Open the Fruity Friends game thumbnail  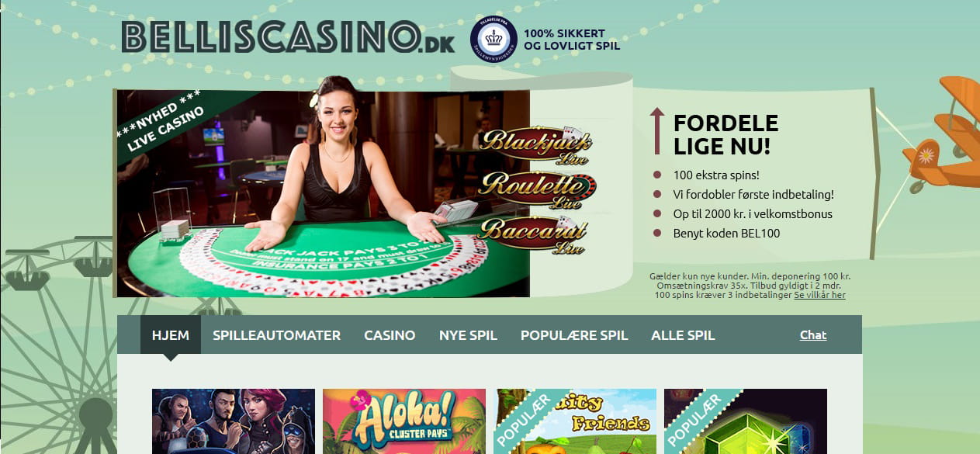(x=575, y=421)
